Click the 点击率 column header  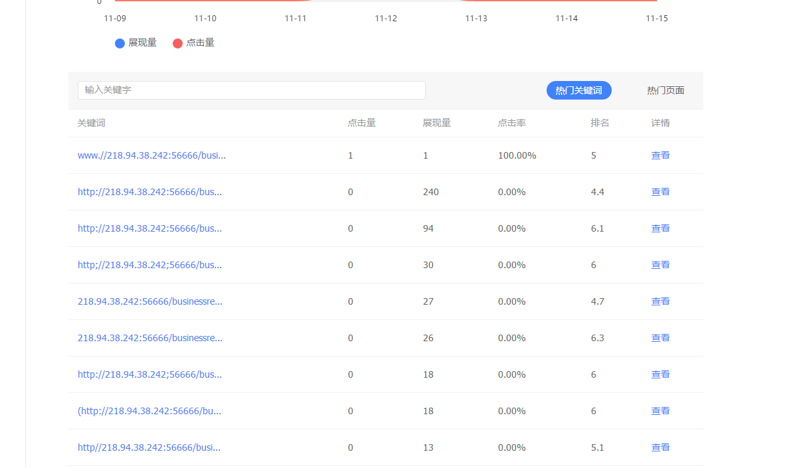pyautogui.click(x=512, y=123)
